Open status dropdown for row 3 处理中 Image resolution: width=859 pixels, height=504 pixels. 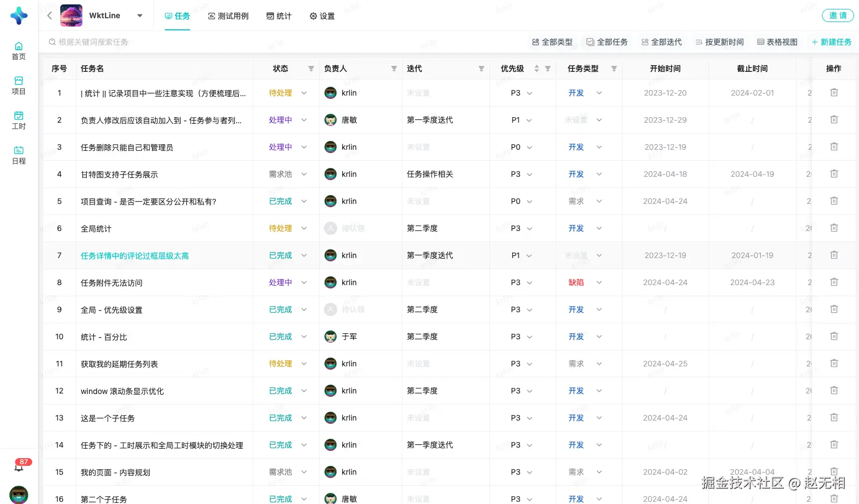tap(304, 147)
